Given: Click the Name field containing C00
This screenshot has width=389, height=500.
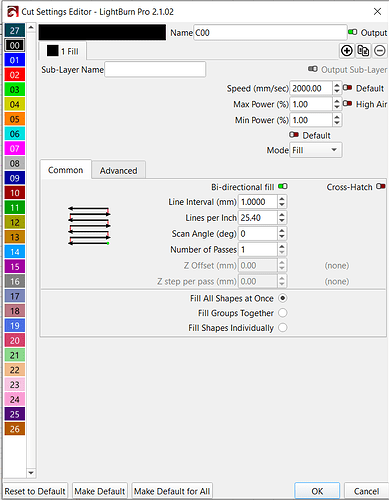Looking at the screenshot, I should 270,33.
